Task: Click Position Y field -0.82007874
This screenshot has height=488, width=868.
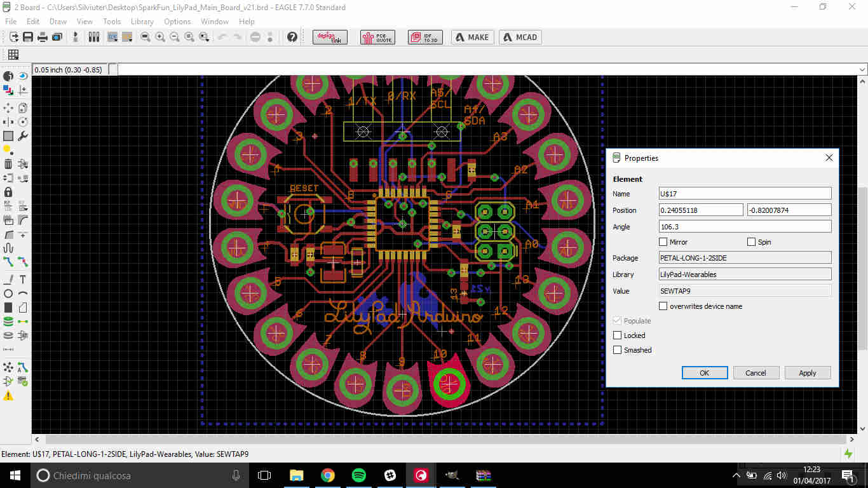Action: pyautogui.click(x=789, y=210)
